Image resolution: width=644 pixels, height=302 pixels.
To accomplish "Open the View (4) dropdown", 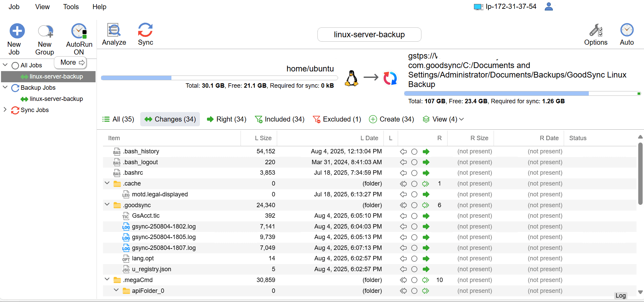I will 443,119.
